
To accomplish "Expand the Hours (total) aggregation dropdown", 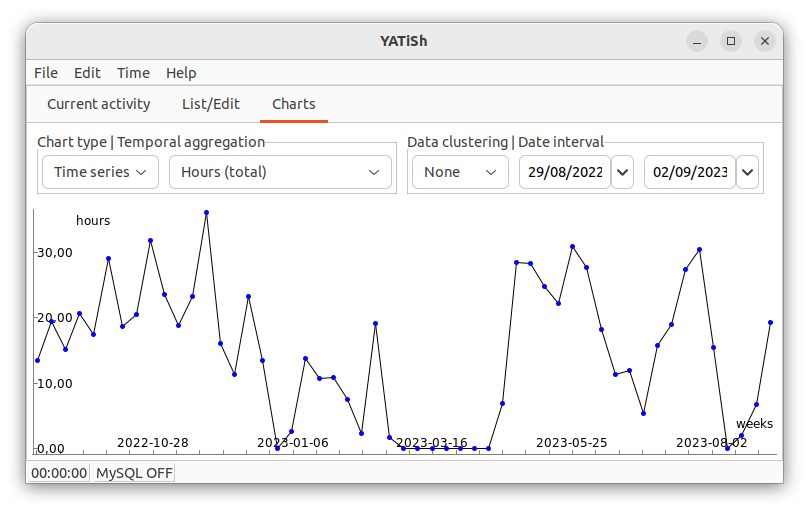I will 280,172.
